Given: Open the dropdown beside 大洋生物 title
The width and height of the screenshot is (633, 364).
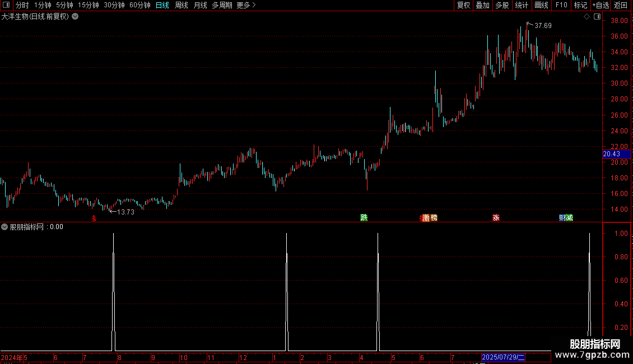Looking at the screenshot, I should click(x=75, y=17).
